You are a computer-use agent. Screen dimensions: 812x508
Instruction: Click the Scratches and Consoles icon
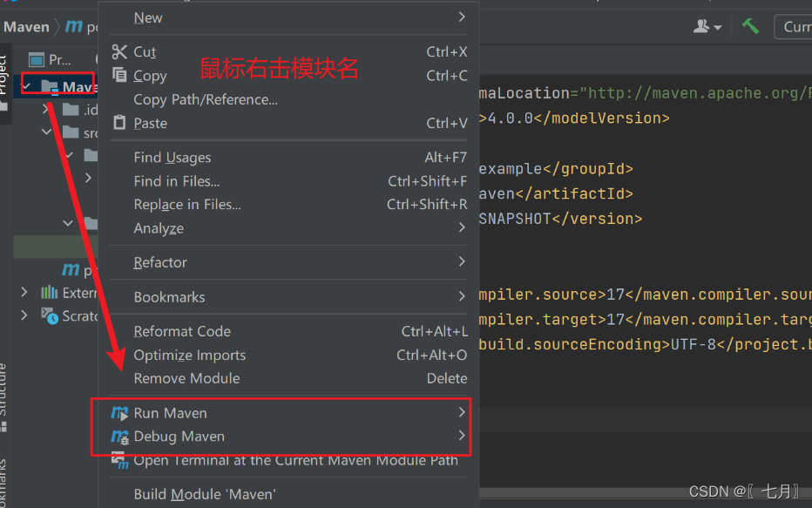(50, 316)
